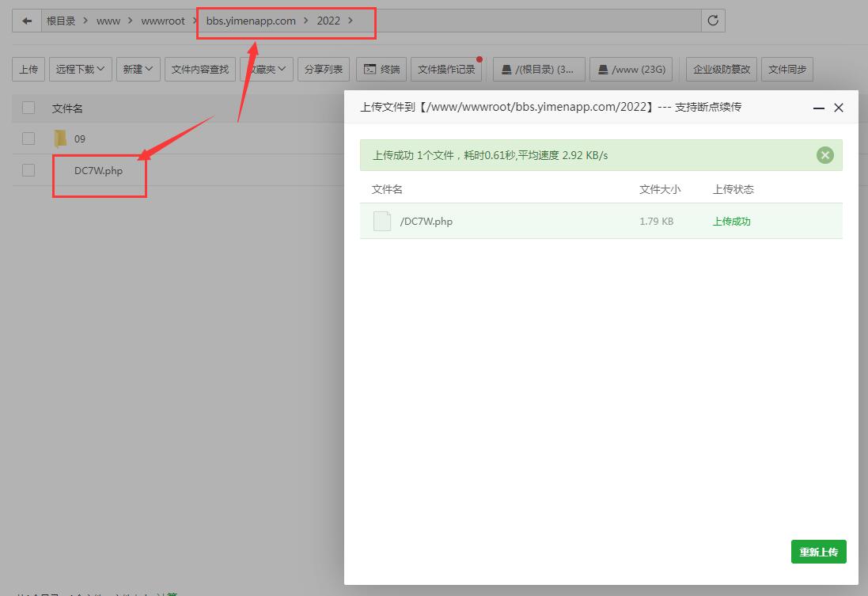Select the /(根目录) disk button

[x=539, y=69]
